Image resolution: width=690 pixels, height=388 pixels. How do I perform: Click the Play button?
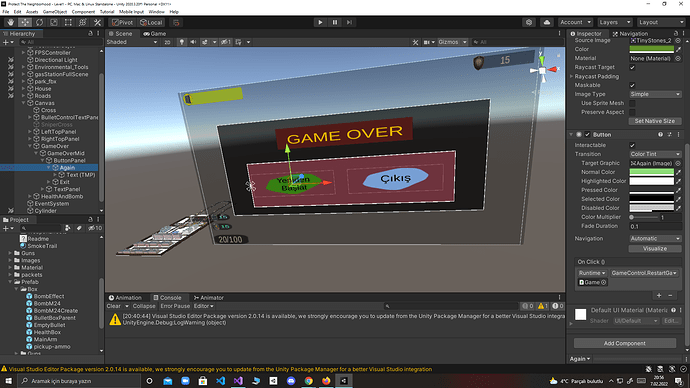(x=320, y=22)
